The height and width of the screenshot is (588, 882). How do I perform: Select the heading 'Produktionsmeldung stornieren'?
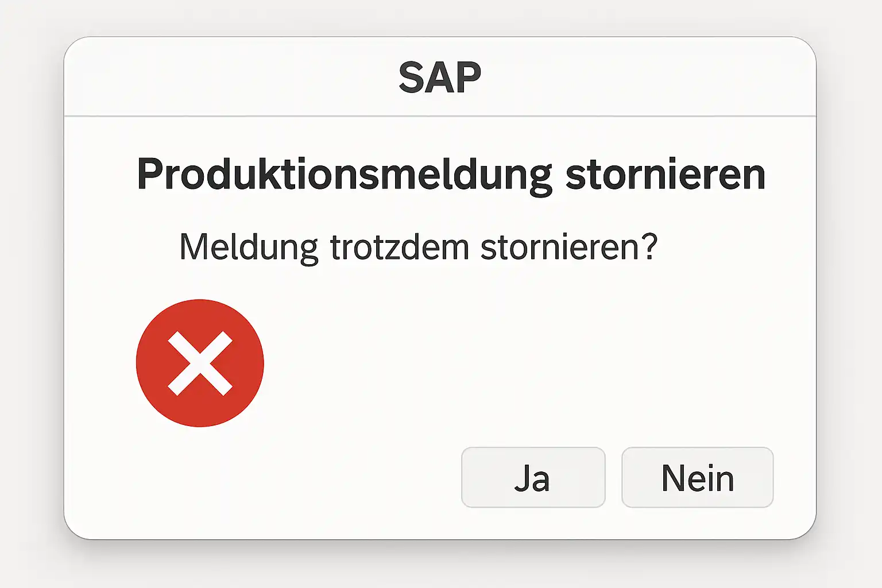[451, 175]
